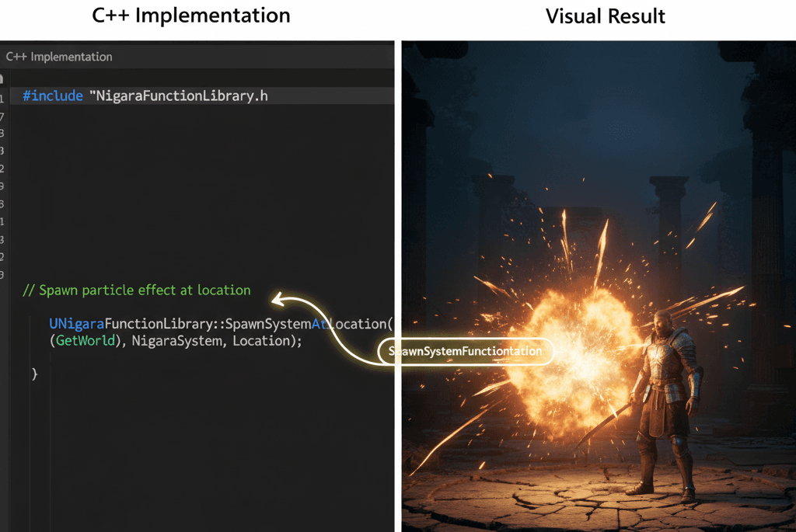
Task: Click the C++ Implementation heading text
Action: click(190, 16)
